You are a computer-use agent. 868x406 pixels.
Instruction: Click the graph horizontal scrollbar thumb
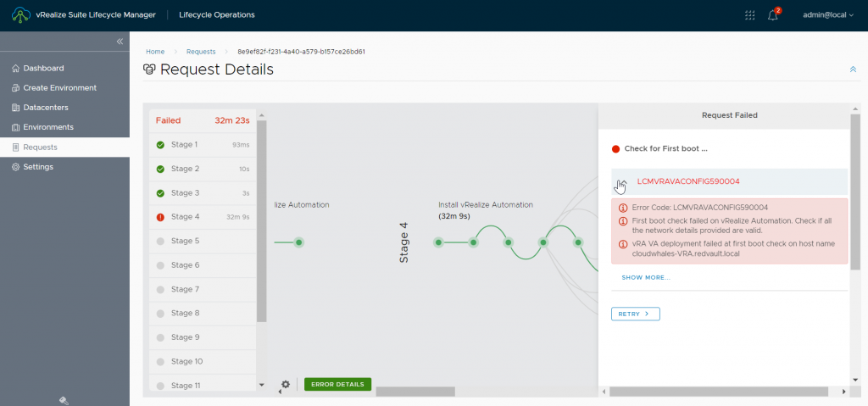coord(415,391)
